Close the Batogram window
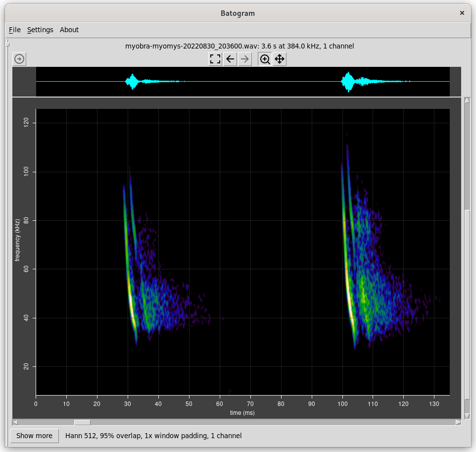This screenshot has height=452, width=476. [x=462, y=13]
